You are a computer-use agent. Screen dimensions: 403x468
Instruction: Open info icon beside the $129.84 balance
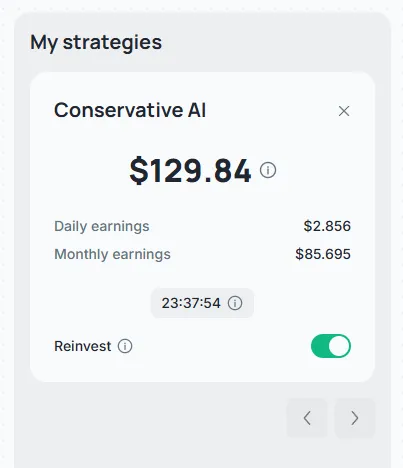(x=268, y=170)
